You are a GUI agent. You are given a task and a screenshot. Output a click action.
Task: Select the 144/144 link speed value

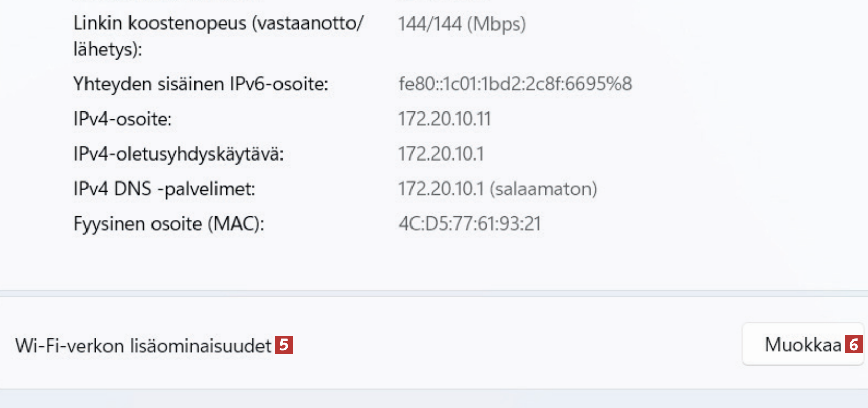point(429,24)
